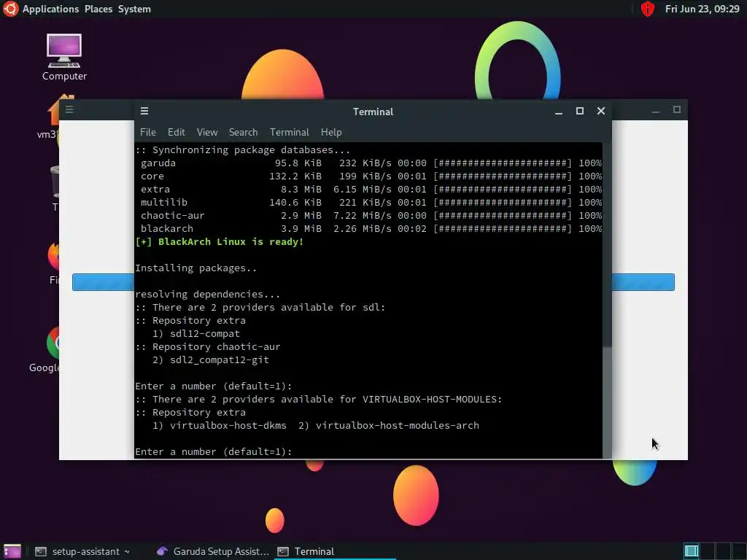Click the Terminal window title text
Viewport: 747px width, 560px height.
pos(373,112)
